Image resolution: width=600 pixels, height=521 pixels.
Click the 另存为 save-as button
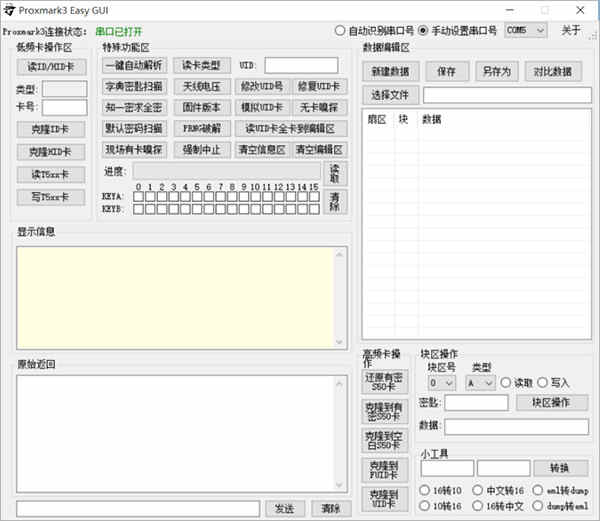tap(497, 72)
